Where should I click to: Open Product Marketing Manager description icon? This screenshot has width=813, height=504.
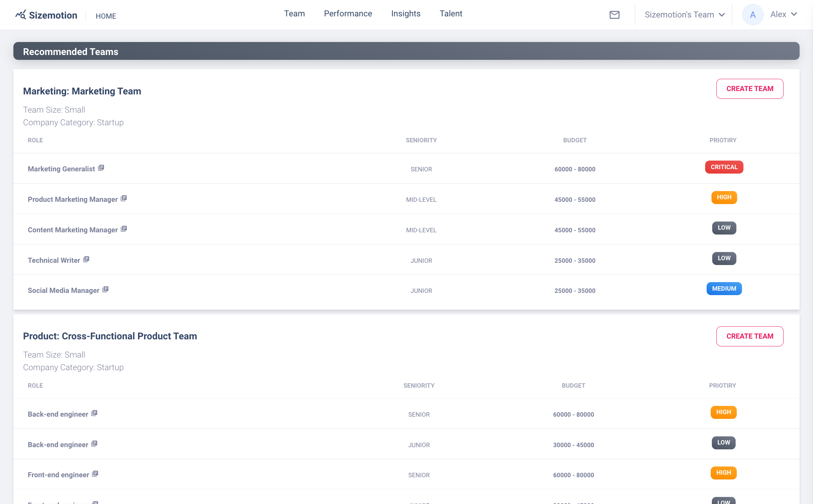pyautogui.click(x=124, y=198)
